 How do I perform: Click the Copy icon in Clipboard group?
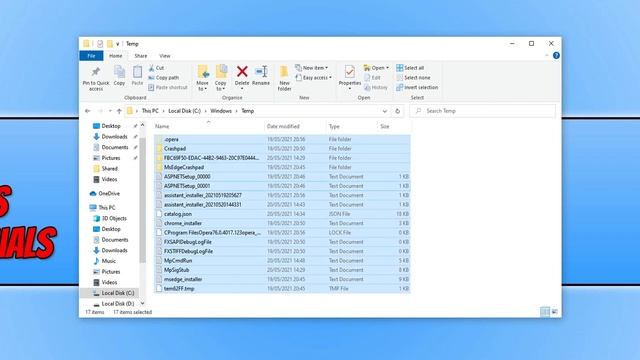click(x=119, y=72)
